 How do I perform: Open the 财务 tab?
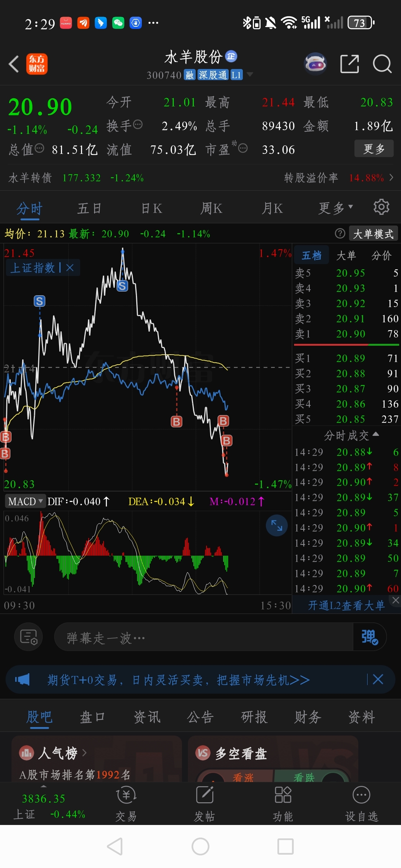point(308,717)
